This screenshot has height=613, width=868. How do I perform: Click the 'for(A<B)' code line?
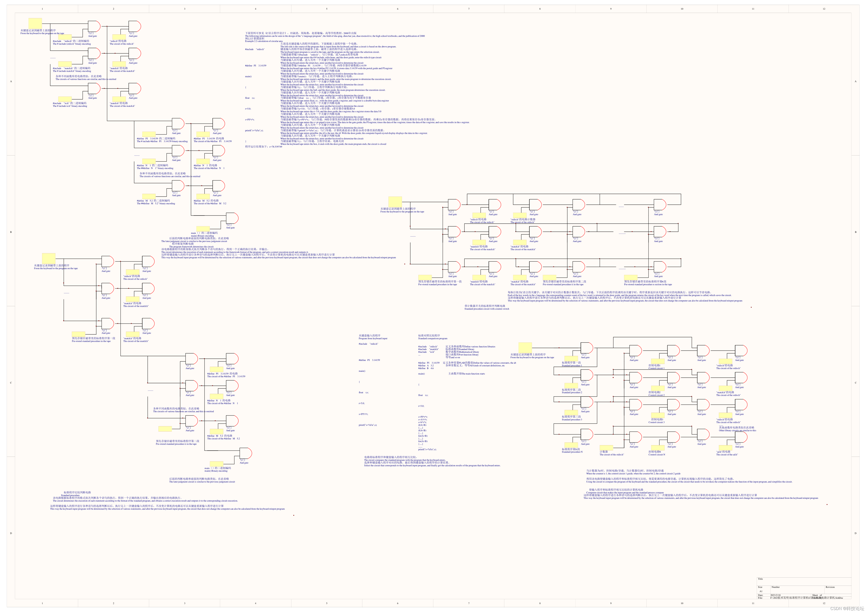point(423,441)
